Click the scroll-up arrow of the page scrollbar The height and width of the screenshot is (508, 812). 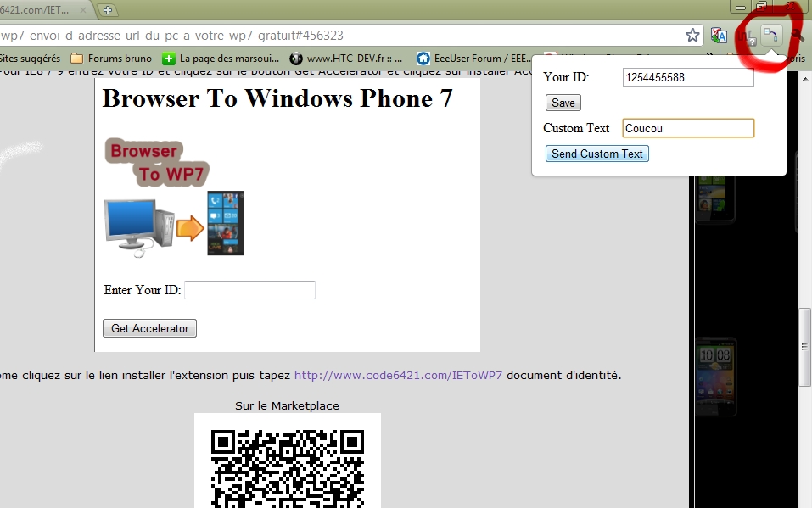804,79
